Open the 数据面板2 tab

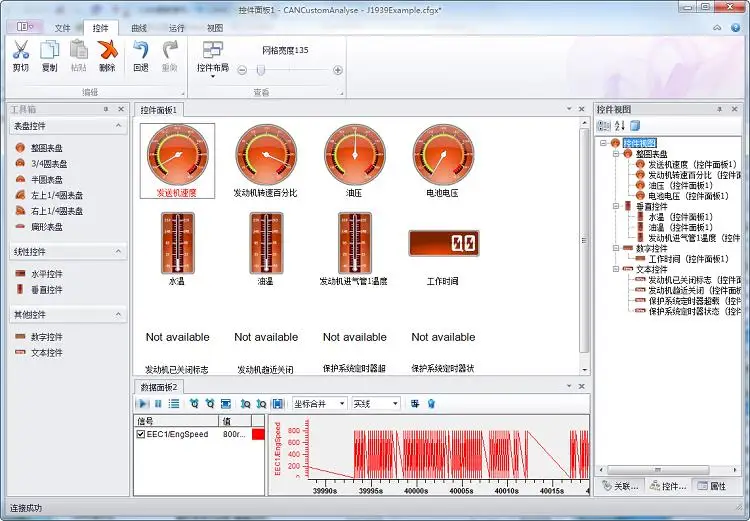pyautogui.click(x=158, y=387)
